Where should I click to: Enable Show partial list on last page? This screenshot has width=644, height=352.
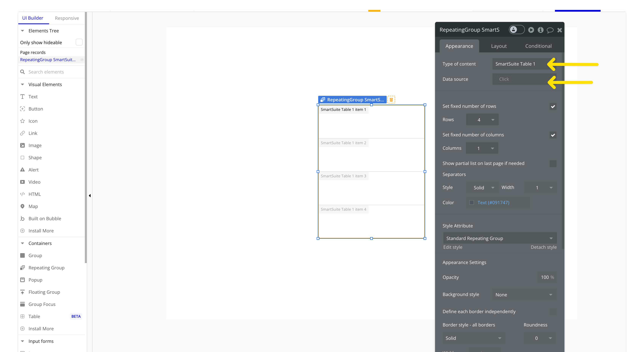553,164
